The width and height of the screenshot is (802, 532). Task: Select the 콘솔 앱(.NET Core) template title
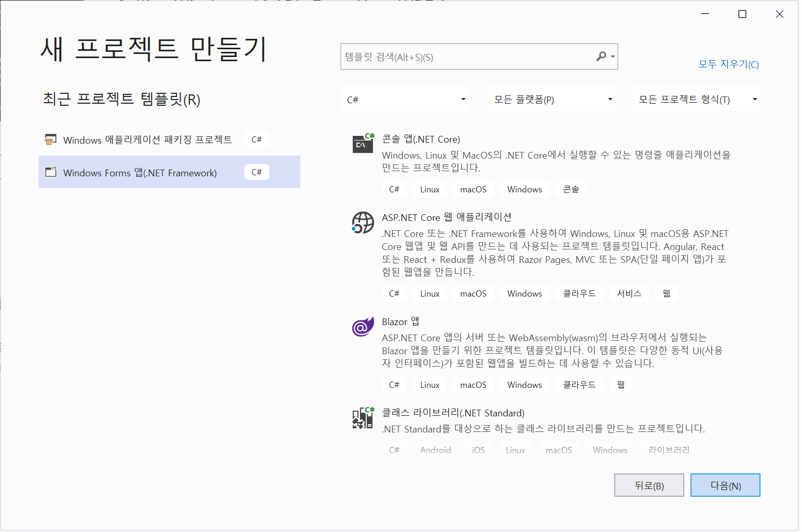pyautogui.click(x=421, y=139)
